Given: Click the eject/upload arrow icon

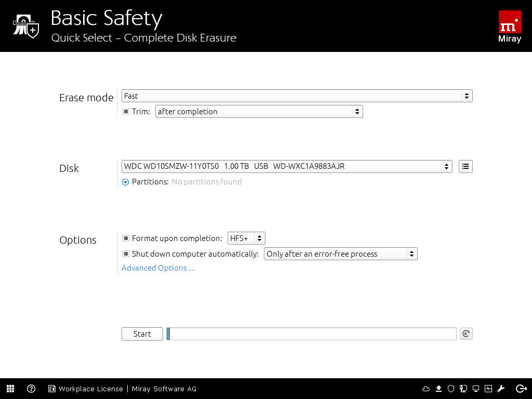Looking at the screenshot, I should [x=438, y=389].
